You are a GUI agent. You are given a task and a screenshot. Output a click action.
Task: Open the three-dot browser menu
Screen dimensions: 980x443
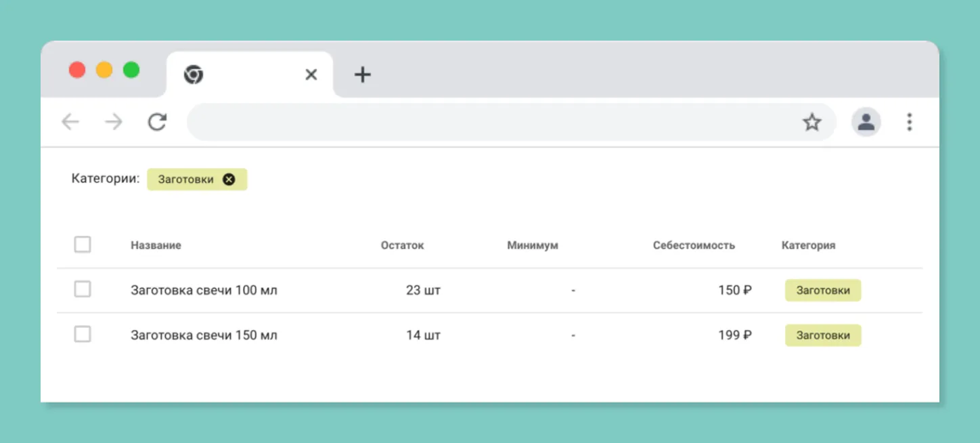tap(909, 122)
